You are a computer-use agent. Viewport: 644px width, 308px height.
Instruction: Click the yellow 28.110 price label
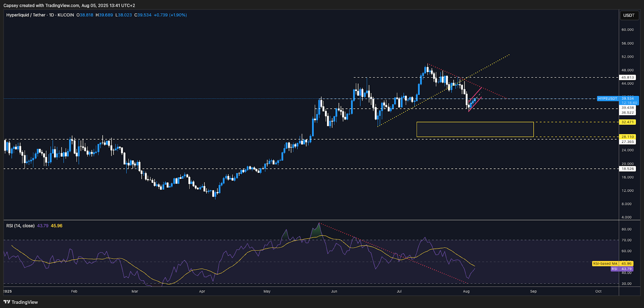coord(627,137)
